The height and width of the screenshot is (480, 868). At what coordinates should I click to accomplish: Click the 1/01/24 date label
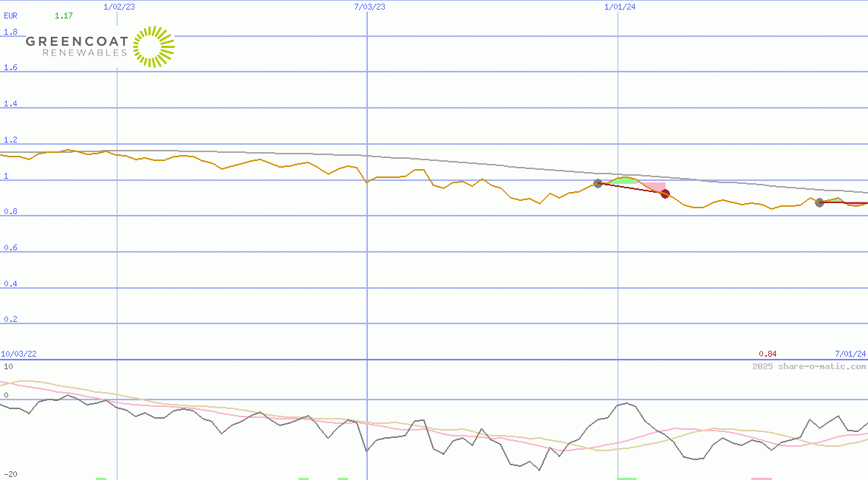point(620,7)
